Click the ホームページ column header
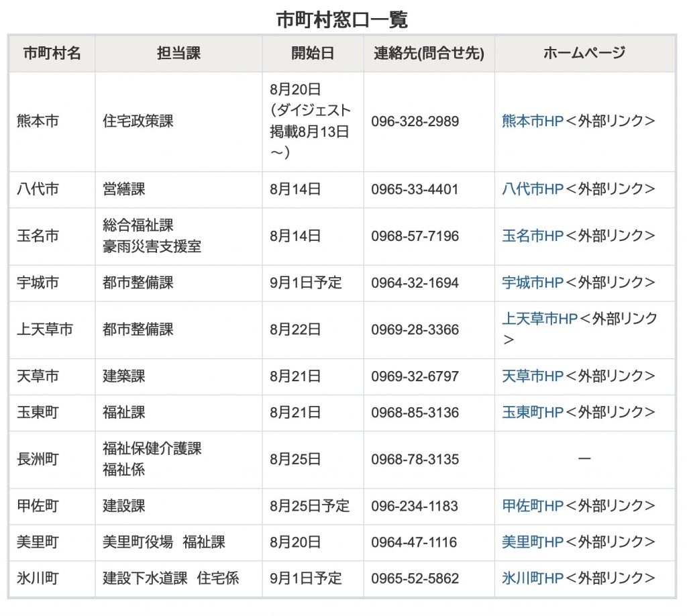The height and width of the screenshot is (616, 687). point(585,54)
